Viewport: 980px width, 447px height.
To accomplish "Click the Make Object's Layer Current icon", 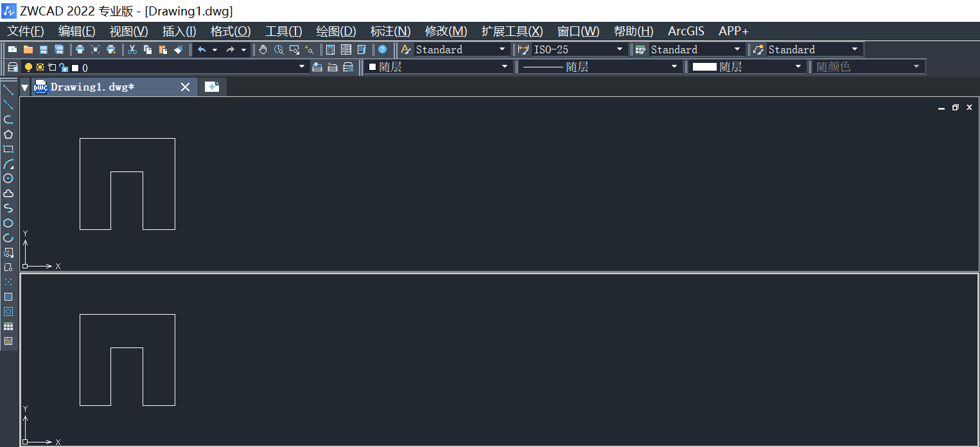I will pyautogui.click(x=317, y=67).
